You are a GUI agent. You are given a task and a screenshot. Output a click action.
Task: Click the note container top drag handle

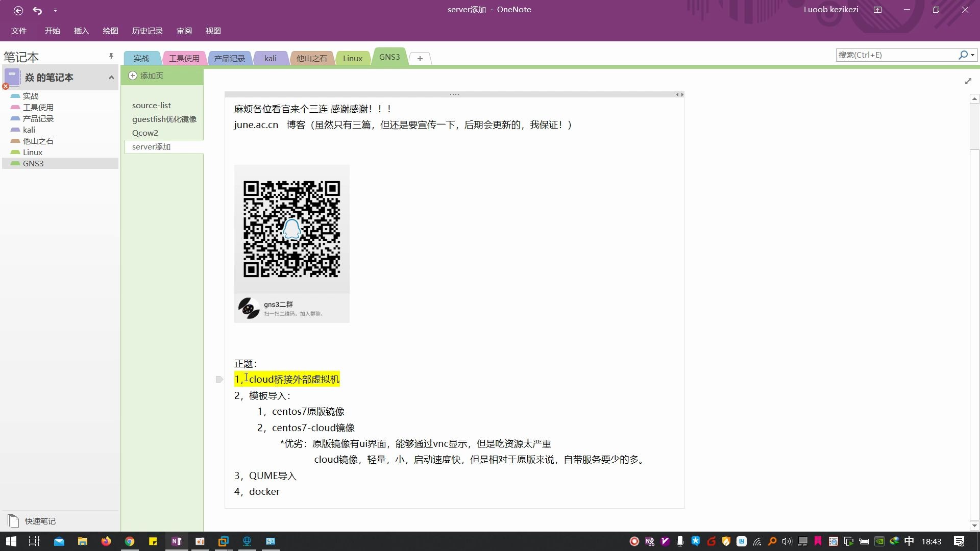coord(454,94)
